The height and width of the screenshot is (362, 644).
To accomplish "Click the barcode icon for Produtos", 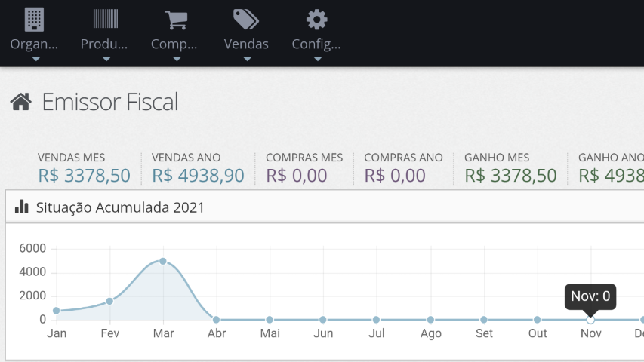I will (105, 19).
